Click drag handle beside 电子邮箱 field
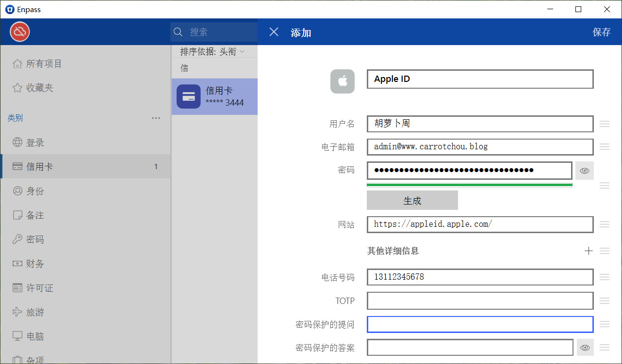622x364 pixels. click(x=605, y=146)
